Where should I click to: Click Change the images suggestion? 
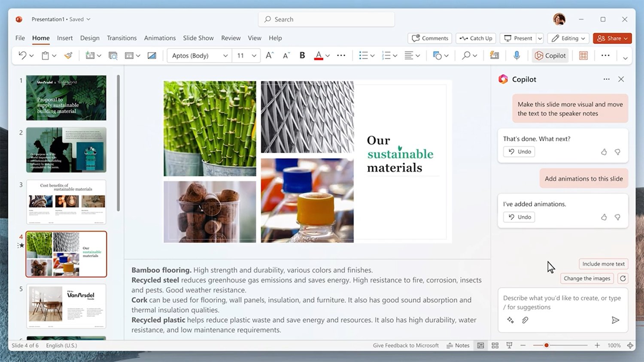tap(587, 278)
